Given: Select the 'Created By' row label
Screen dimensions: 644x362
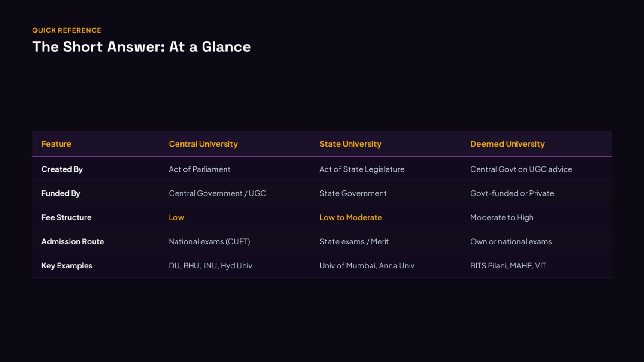Looking at the screenshot, I should point(62,169).
